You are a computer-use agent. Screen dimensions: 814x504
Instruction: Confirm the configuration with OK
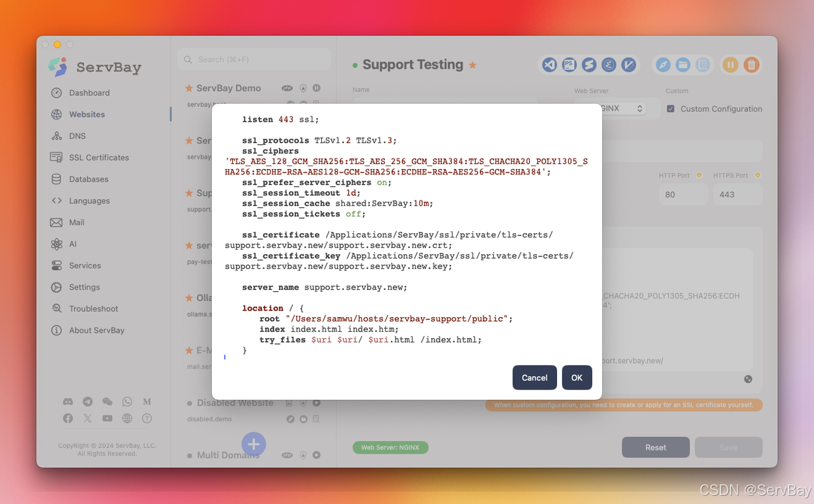576,378
